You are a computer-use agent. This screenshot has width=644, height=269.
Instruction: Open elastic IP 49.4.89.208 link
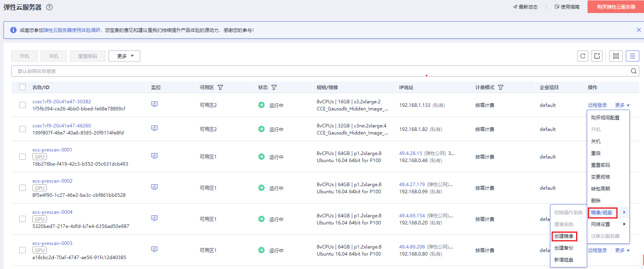click(x=412, y=247)
